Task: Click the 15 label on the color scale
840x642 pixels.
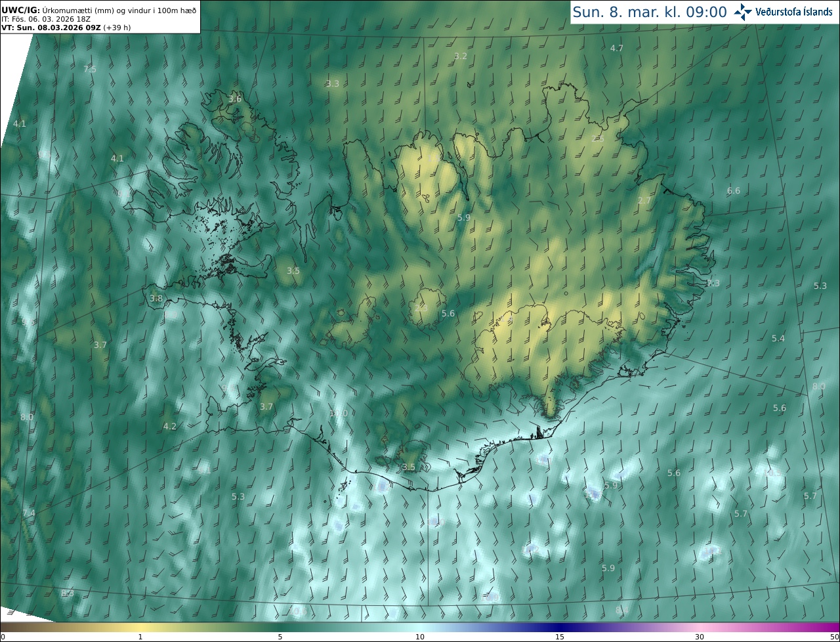Action: [560, 637]
